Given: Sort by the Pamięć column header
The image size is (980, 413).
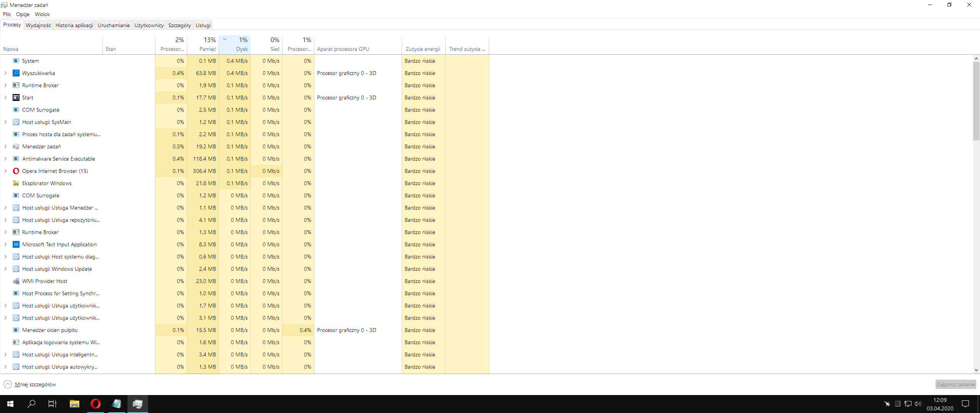Looking at the screenshot, I should coord(203,45).
